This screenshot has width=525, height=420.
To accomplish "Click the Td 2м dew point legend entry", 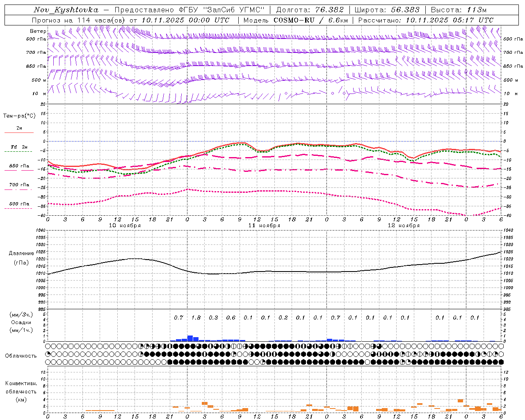I will pyautogui.click(x=19, y=147).
